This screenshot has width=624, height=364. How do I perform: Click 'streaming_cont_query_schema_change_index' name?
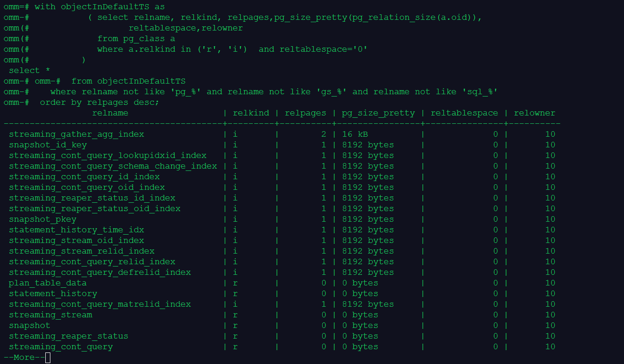point(113,166)
